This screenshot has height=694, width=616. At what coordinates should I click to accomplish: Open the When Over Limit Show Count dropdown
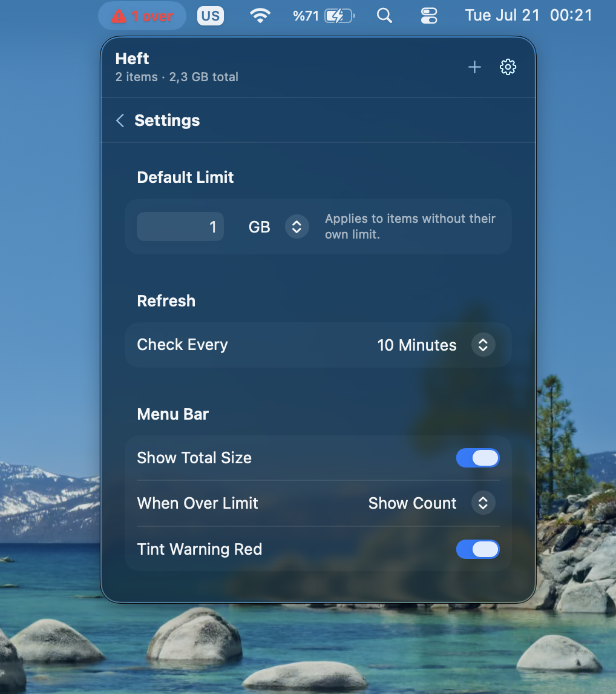[431, 503]
